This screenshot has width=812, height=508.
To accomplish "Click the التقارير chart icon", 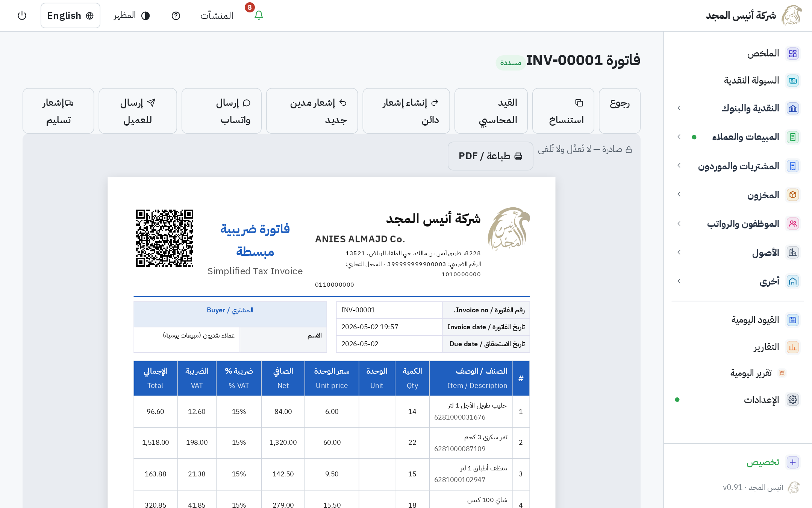I will pos(793,347).
